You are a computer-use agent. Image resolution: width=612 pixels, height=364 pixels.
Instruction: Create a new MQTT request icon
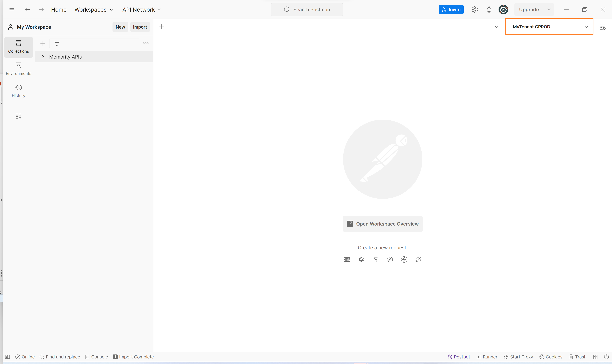point(418,259)
